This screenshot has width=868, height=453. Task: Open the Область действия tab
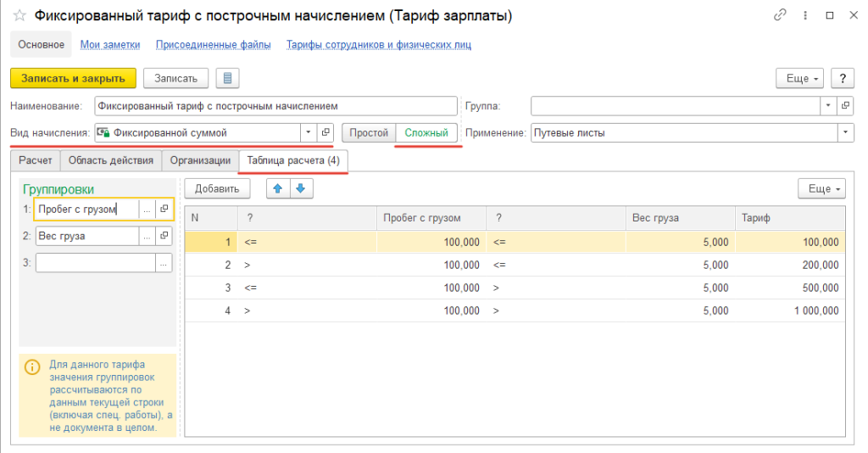pos(110,159)
